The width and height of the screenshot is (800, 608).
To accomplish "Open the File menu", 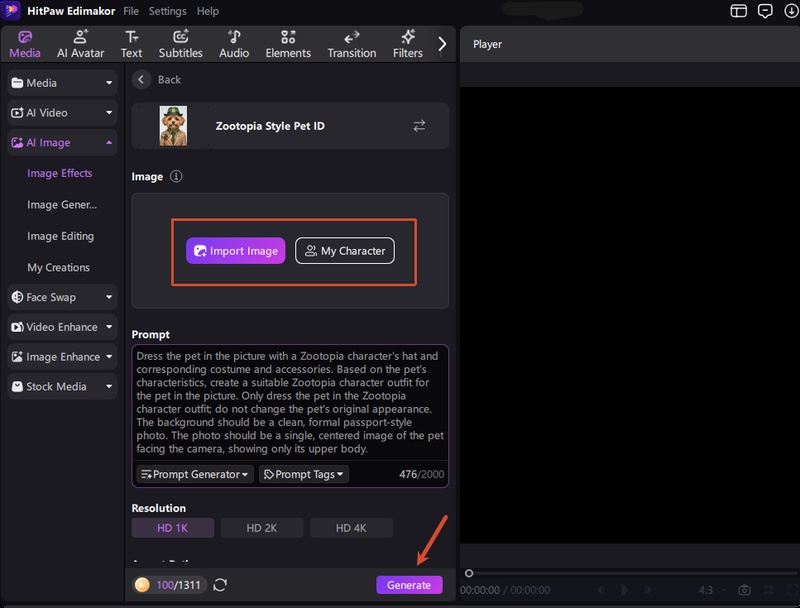I will [x=131, y=11].
